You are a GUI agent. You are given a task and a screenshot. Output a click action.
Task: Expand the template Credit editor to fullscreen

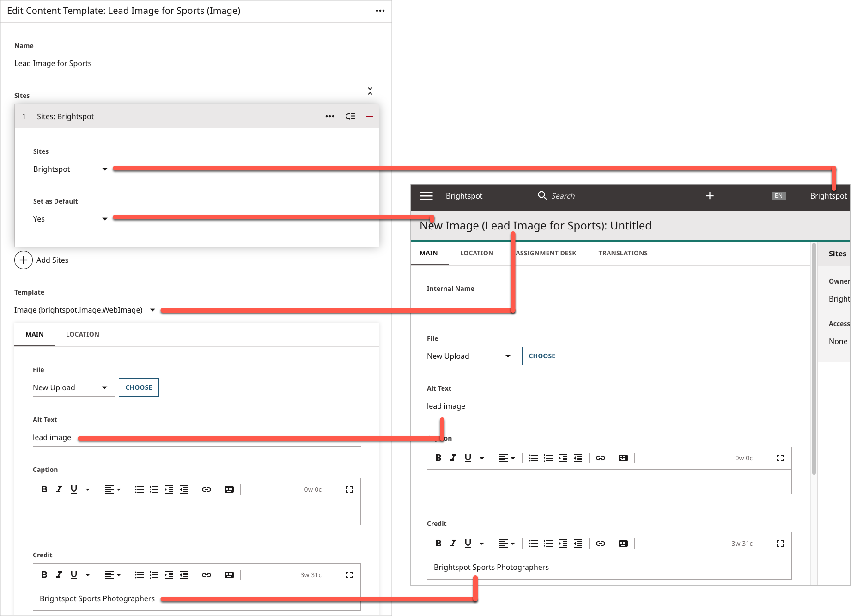pyautogui.click(x=349, y=575)
